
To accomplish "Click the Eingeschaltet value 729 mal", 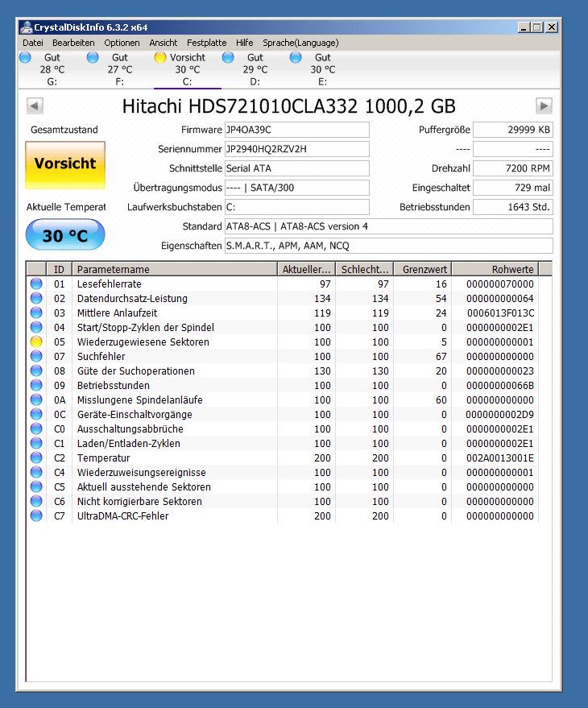I will click(513, 188).
